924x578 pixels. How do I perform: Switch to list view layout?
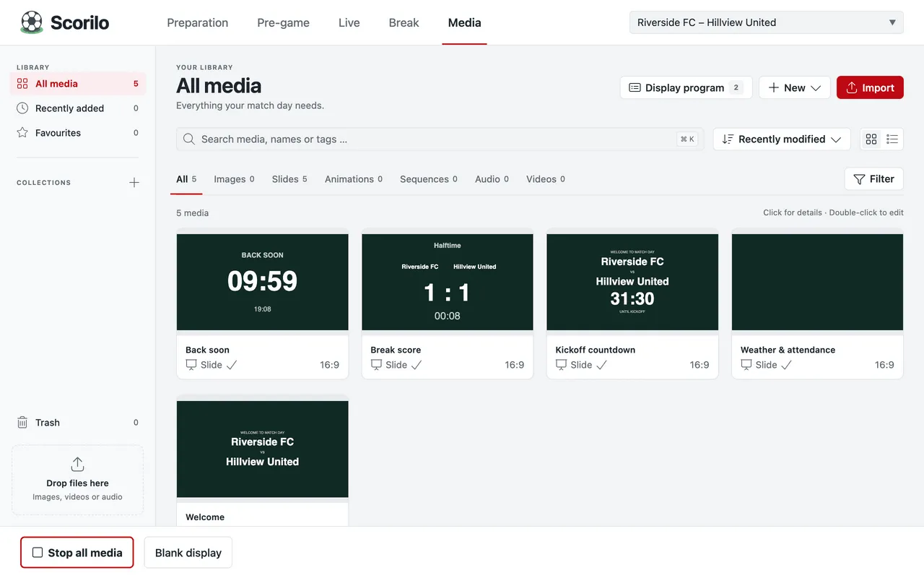[x=892, y=139]
